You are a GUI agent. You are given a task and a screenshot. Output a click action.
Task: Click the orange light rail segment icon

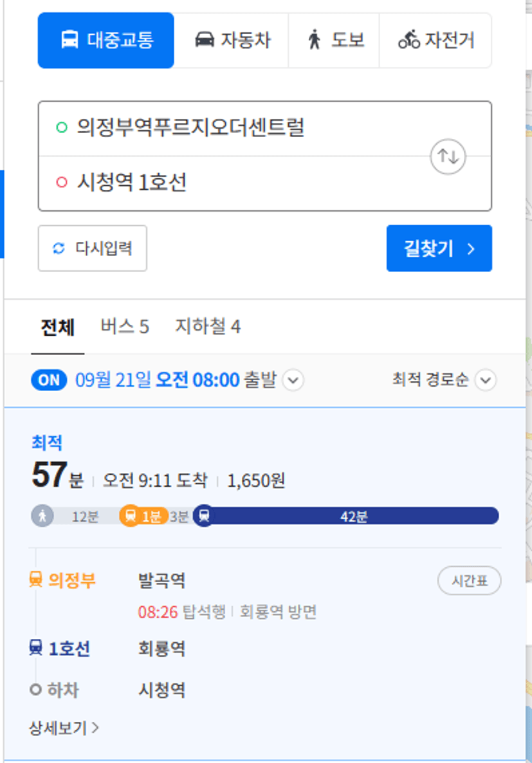coord(131,516)
